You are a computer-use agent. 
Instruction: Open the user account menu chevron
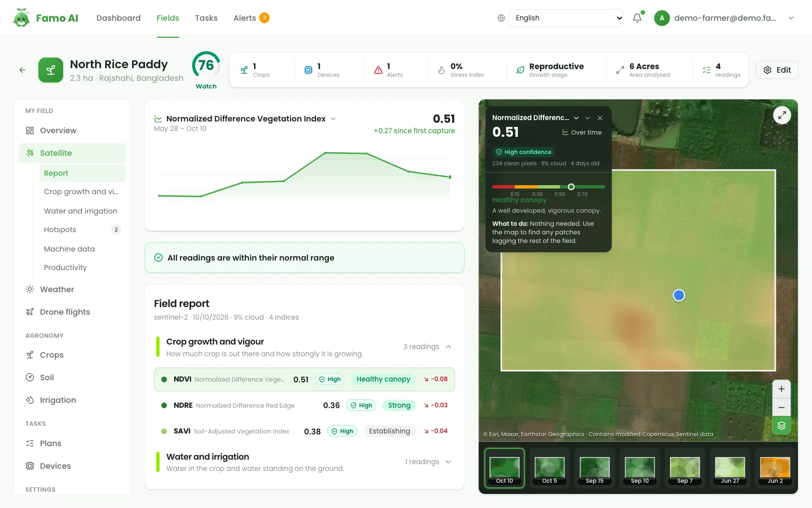(791, 18)
